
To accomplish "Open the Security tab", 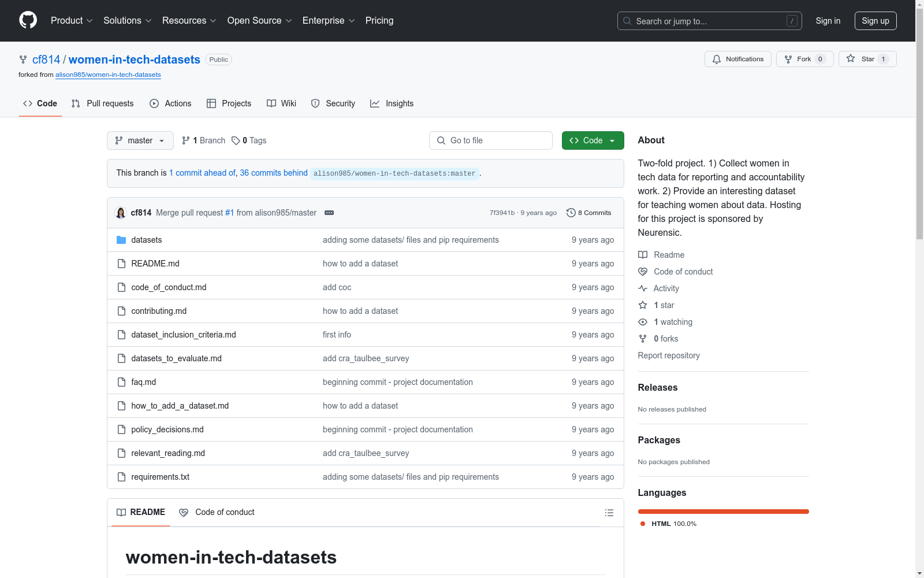I will (333, 103).
